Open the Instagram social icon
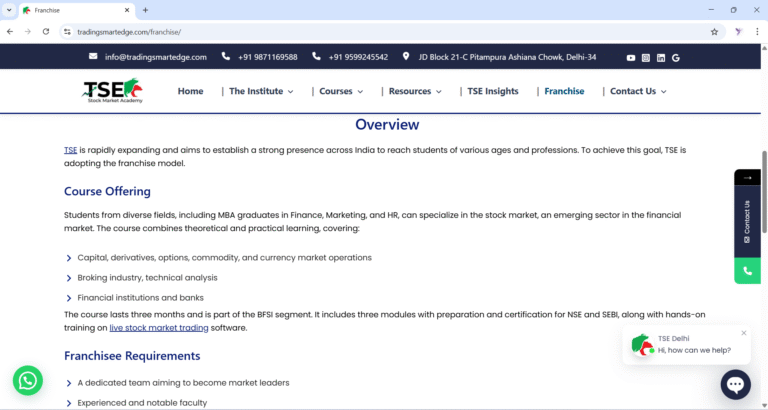Viewport: 768px width, 410px height. [646, 57]
